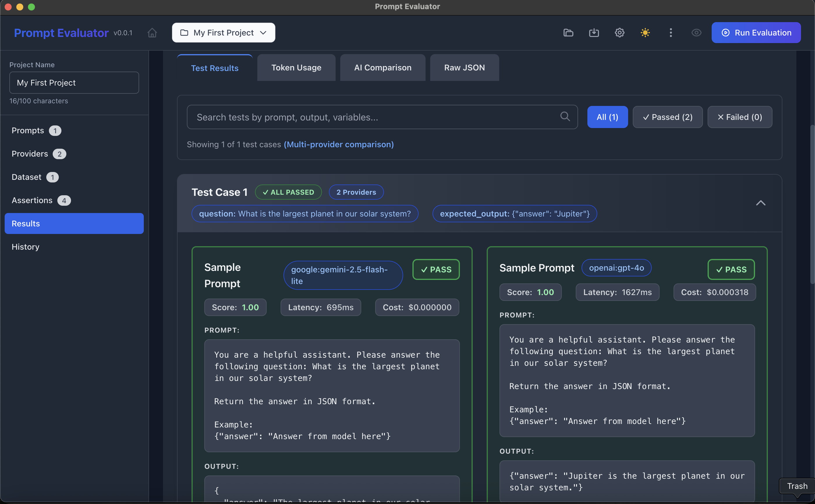Filter results by Passed (2)
Image resolution: width=815 pixels, height=504 pixels.
667,117
